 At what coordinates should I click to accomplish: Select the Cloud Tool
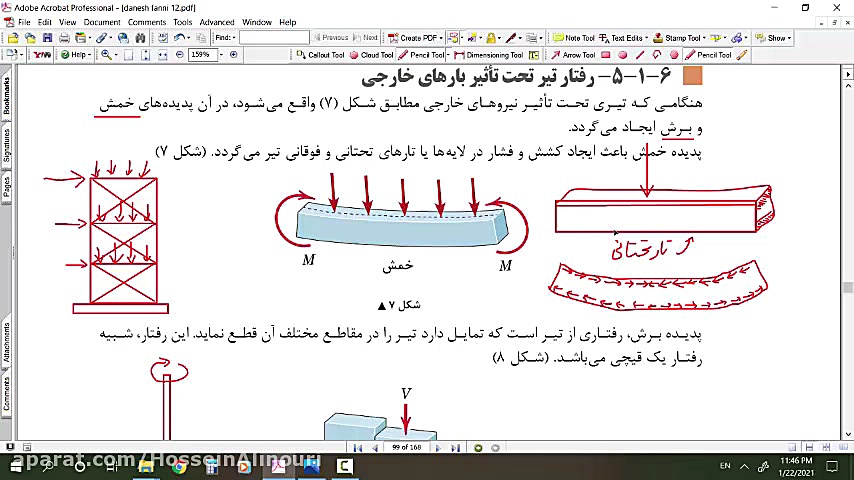pos(371,55)
